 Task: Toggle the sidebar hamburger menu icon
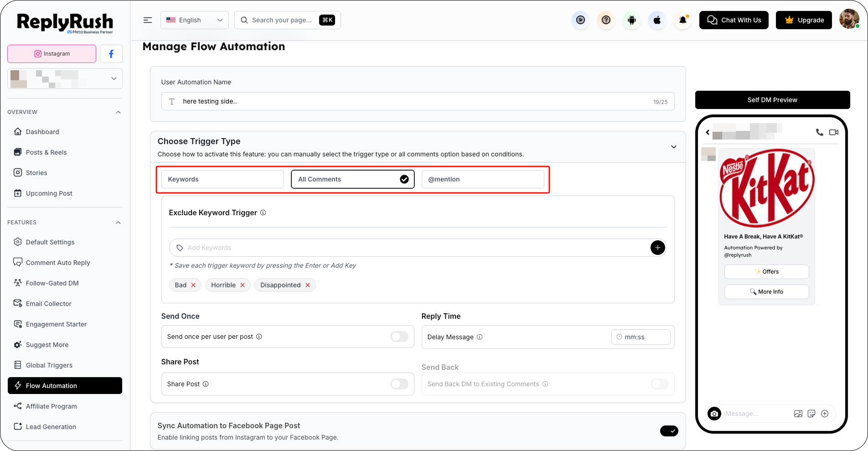click(148, 20)
